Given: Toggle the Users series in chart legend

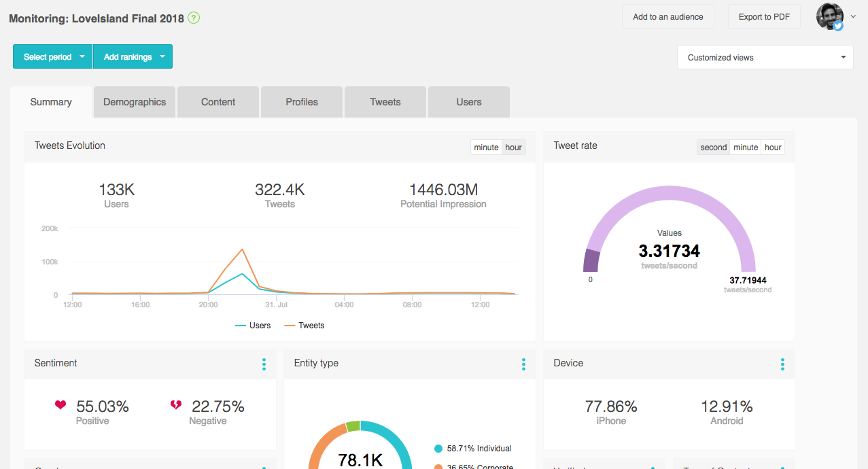Looking at the screenshot, I should pyautogui.click(x=253, y=326).
